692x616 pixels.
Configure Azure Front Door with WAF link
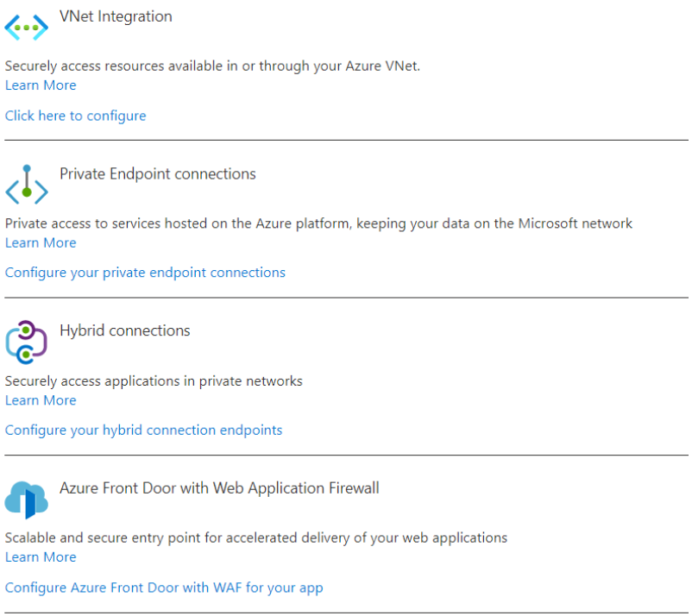pos(164,588)
